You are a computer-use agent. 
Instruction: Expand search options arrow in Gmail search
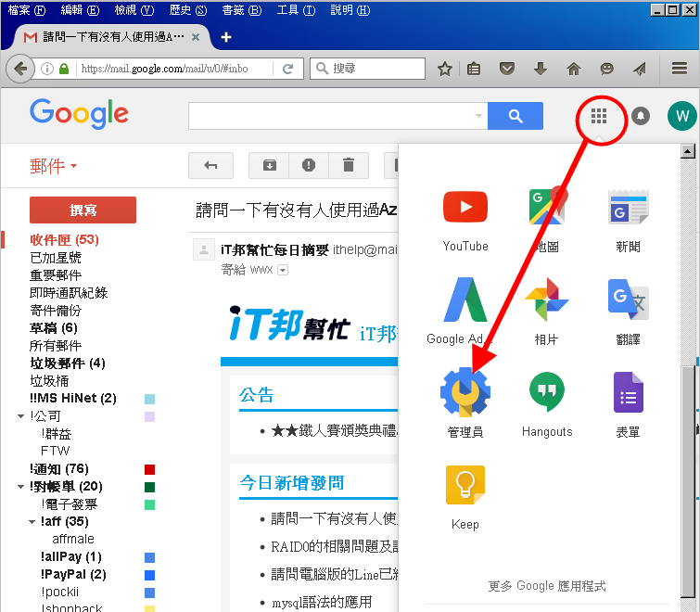point(478,116)
